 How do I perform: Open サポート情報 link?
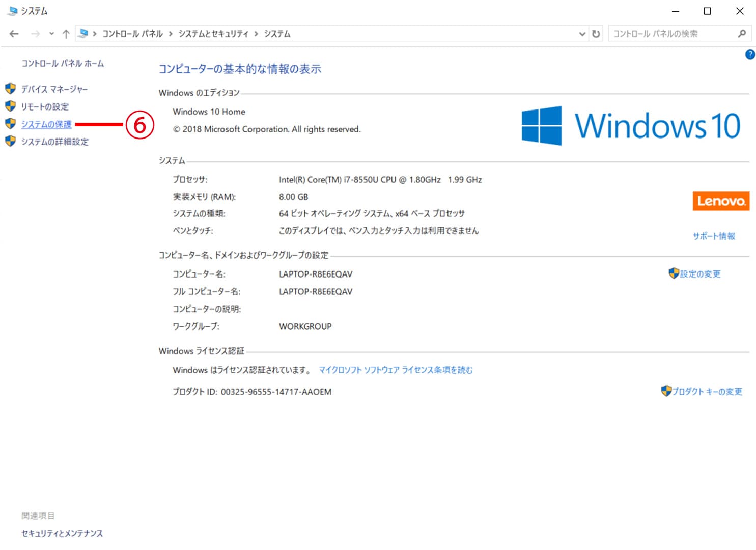coord(714,236)
